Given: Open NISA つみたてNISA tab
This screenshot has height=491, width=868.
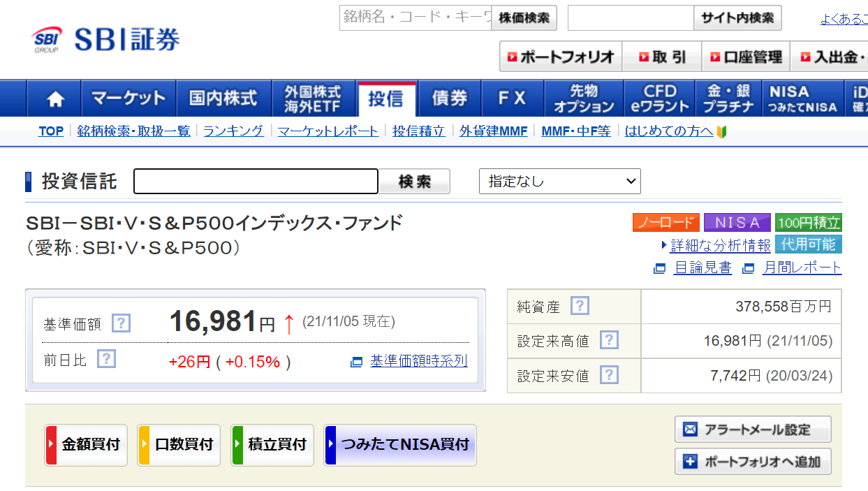Looking at the screenshot, I should pos(802,98).
